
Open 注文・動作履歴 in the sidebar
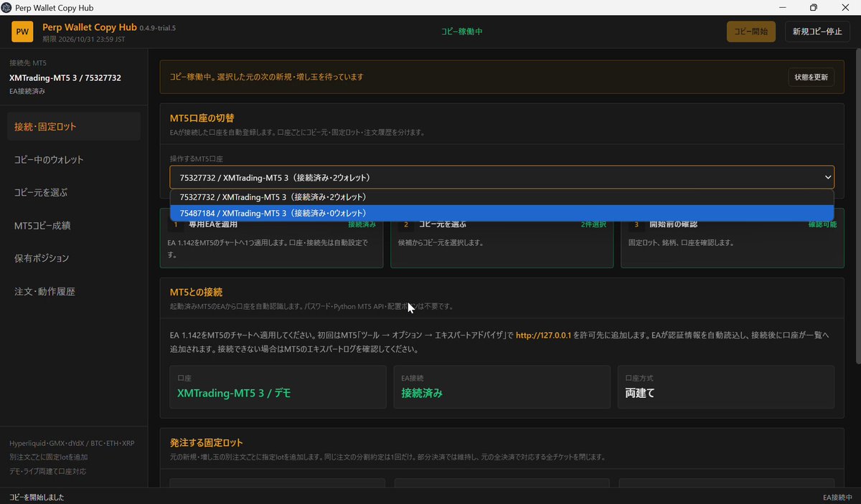(74, 292)
